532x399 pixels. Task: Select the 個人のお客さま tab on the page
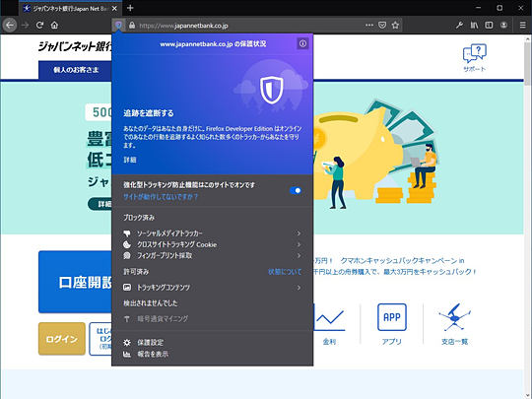(75, 70)
